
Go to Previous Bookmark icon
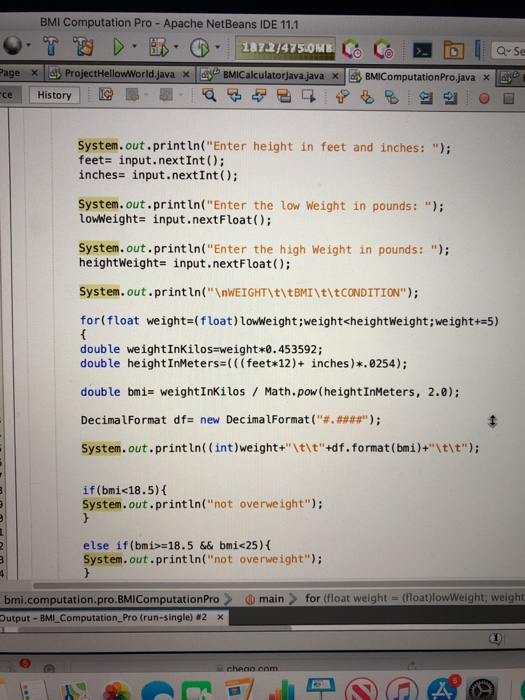tap(342, 96)
